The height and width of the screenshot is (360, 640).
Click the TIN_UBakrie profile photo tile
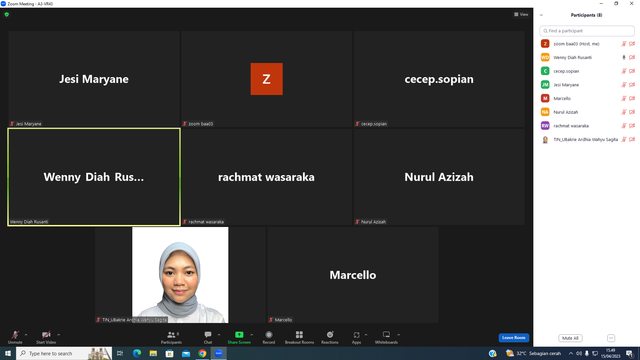click(180, 275)
